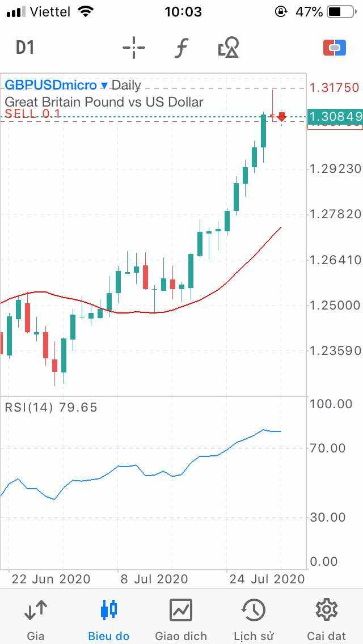Expand the GBPUSDmicro symbol dropdown arrow
This screenshot has height=644, width=363.
[x=104, y=86]
